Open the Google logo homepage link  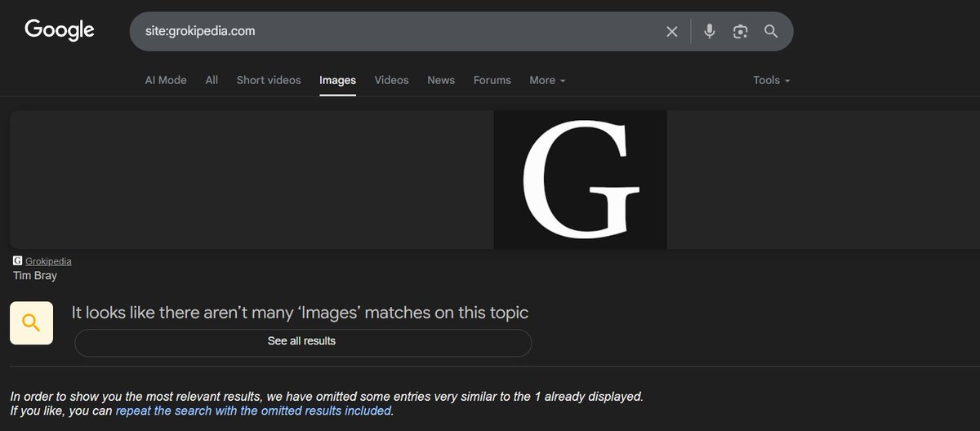[60, 30]
